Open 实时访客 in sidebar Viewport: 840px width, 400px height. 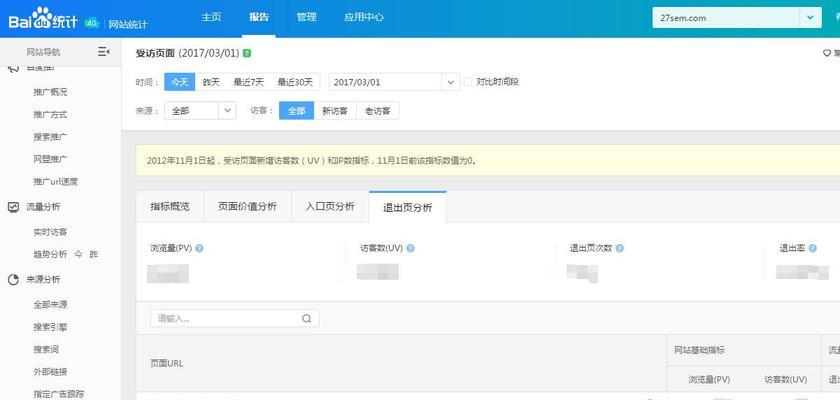50,232
